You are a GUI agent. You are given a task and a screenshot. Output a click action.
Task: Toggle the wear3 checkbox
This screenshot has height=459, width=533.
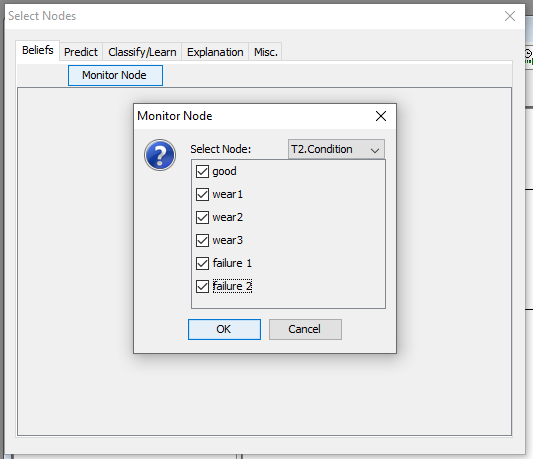pyautogui.click(x=202, y=240)
